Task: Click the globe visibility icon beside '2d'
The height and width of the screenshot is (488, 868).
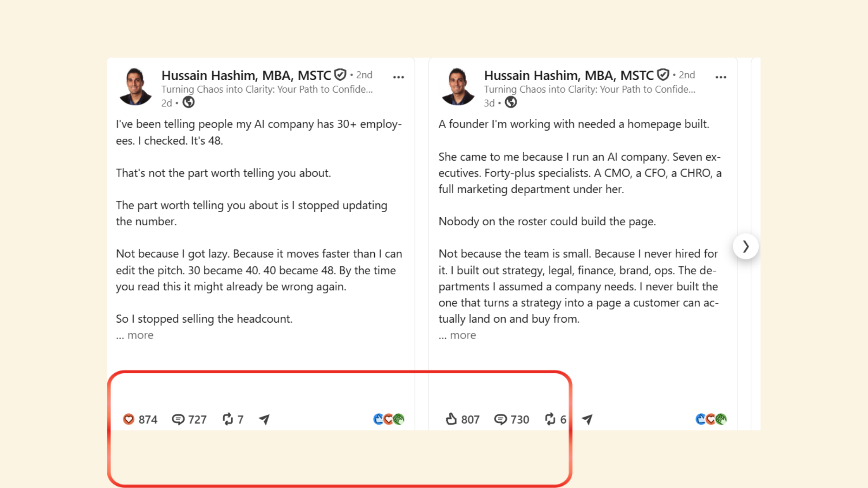Action: coord(189,102)
